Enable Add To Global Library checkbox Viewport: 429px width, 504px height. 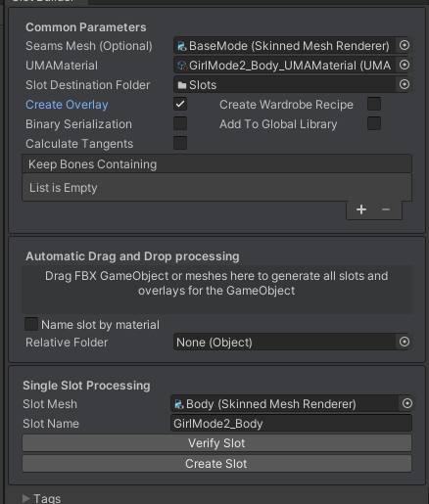[374, 123]
